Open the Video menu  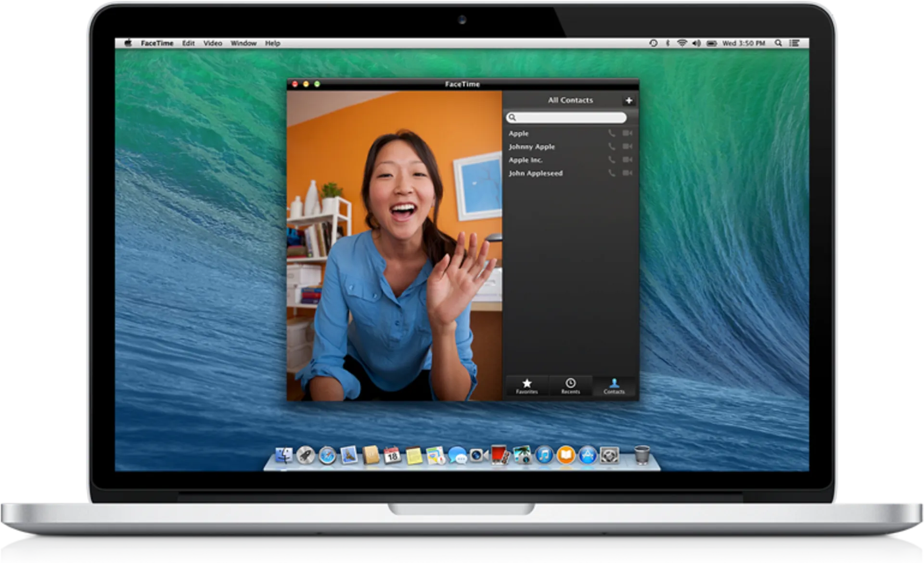click(213, 43)
